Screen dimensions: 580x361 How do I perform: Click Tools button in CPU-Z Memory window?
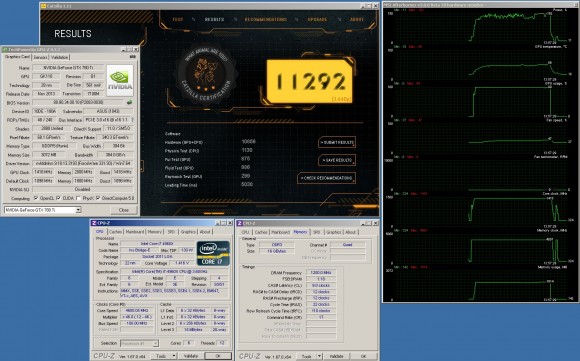306,356
